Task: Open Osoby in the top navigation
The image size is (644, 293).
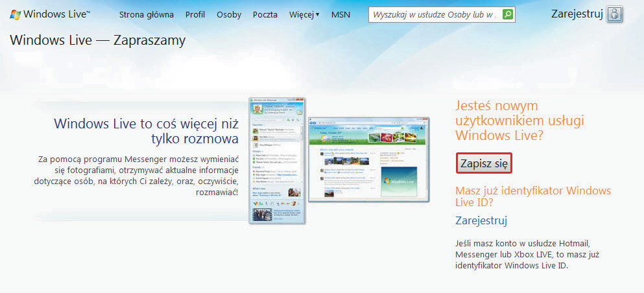Action: point(229,14)
